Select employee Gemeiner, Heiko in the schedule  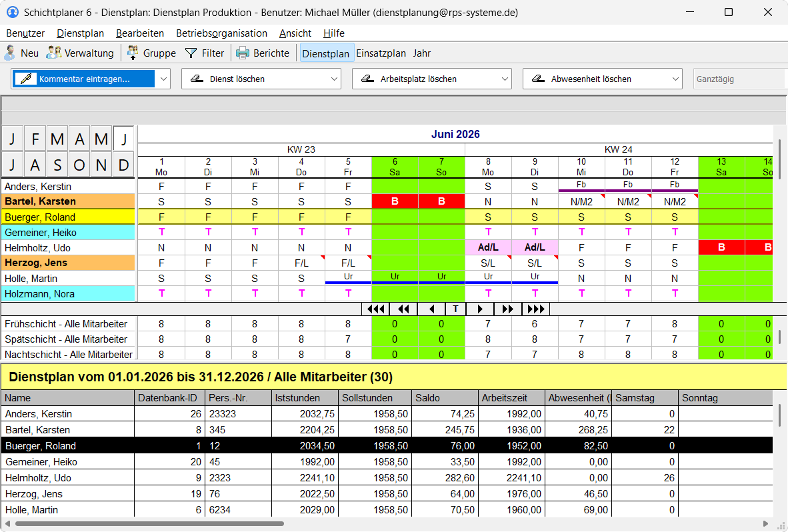coord(69,233)
